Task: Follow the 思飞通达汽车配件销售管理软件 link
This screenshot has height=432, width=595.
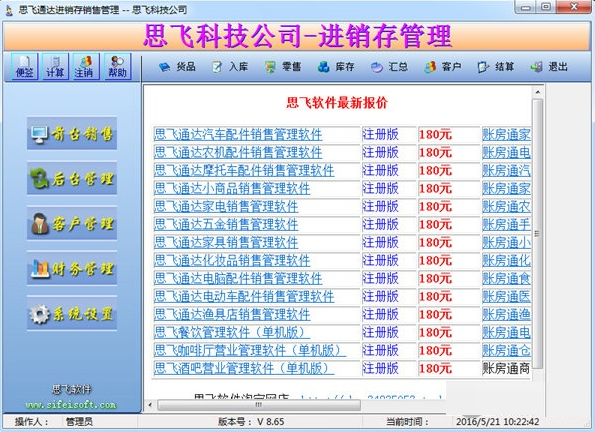Action: (x=238, y=134)
